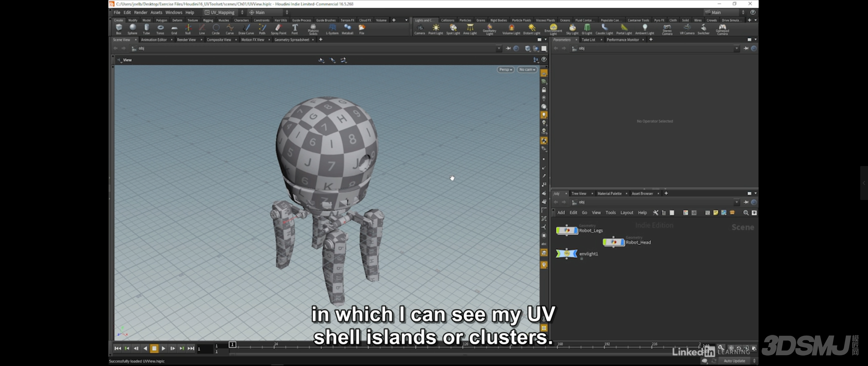
Task: Click the current frame number field
Action: pyautogui.click(x=205, y=349)
